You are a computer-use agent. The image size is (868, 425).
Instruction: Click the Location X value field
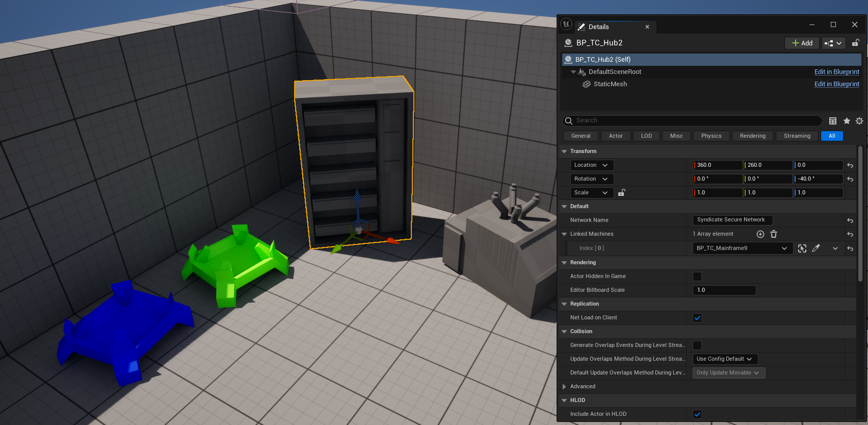pos(718,165)
